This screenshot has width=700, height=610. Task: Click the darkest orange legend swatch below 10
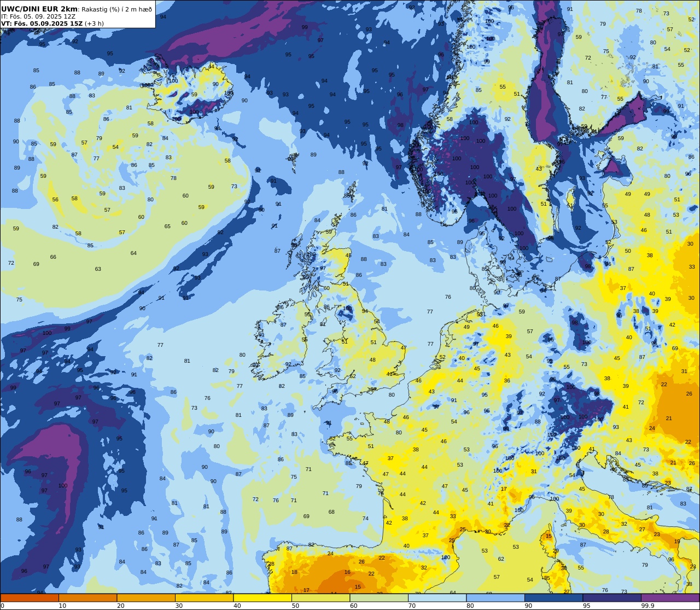click(30, 598)
